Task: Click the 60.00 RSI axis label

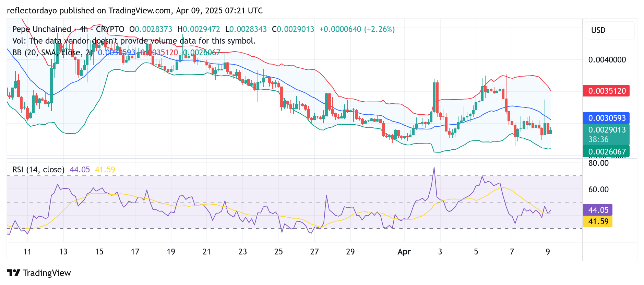Action: (x=598, y=190)
